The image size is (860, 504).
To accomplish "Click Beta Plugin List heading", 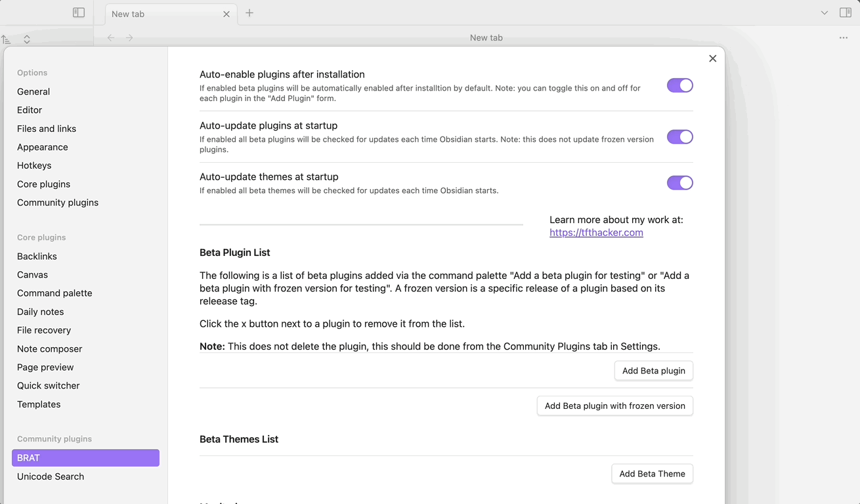I will (x=235, y=253).
